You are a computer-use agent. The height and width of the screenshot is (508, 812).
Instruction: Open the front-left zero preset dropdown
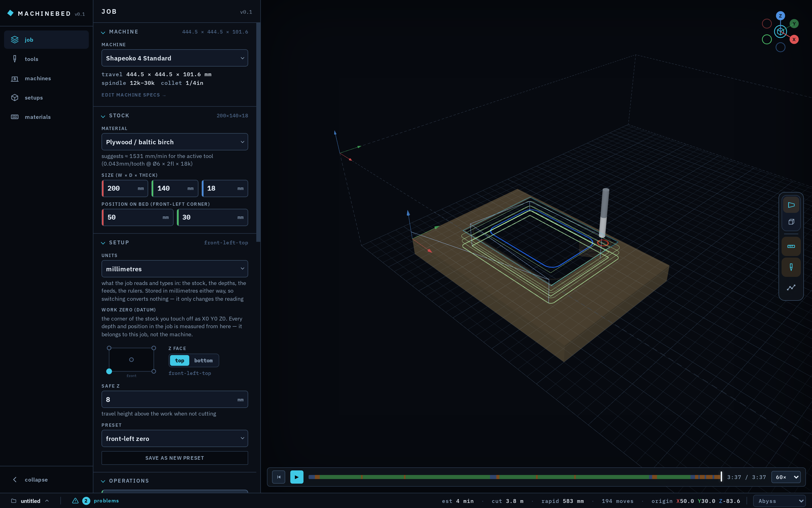tap(175, 438)
